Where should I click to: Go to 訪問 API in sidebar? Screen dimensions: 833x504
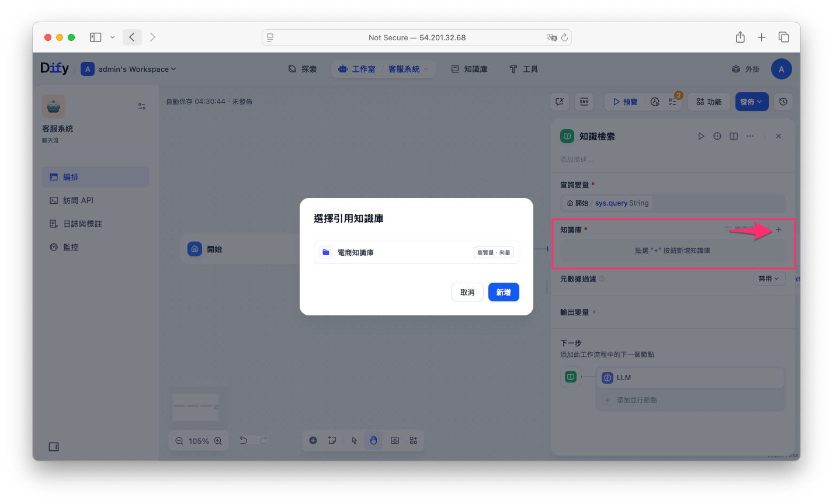[x=78, y=200]
